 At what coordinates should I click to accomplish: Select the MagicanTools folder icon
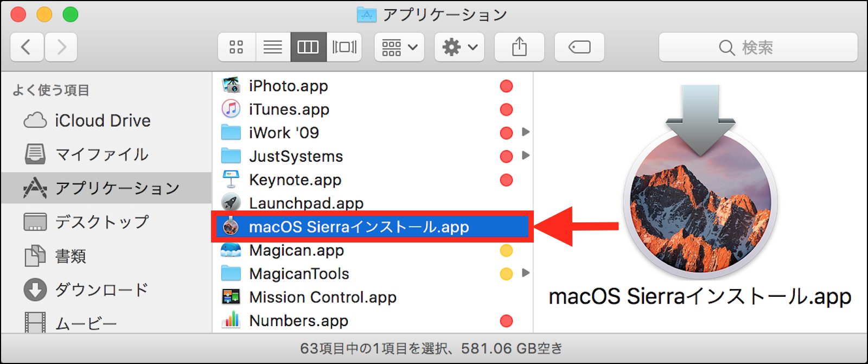(x=231, y=273)
